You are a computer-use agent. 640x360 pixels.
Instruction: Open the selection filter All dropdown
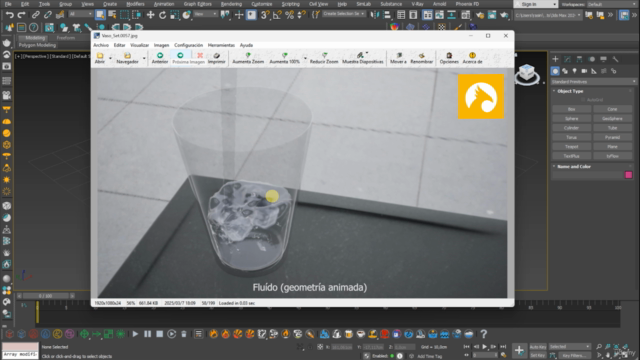[x=80, y=14]
